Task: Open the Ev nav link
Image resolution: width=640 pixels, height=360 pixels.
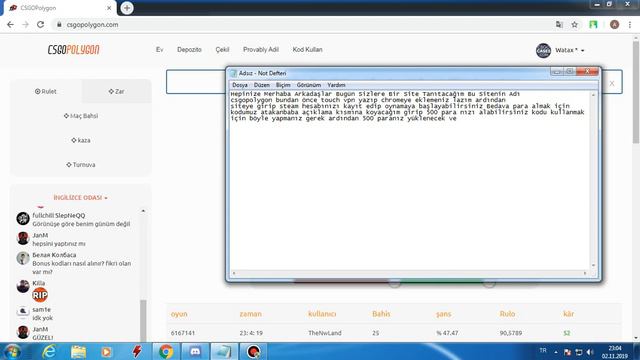Action: tap(159, 49)
